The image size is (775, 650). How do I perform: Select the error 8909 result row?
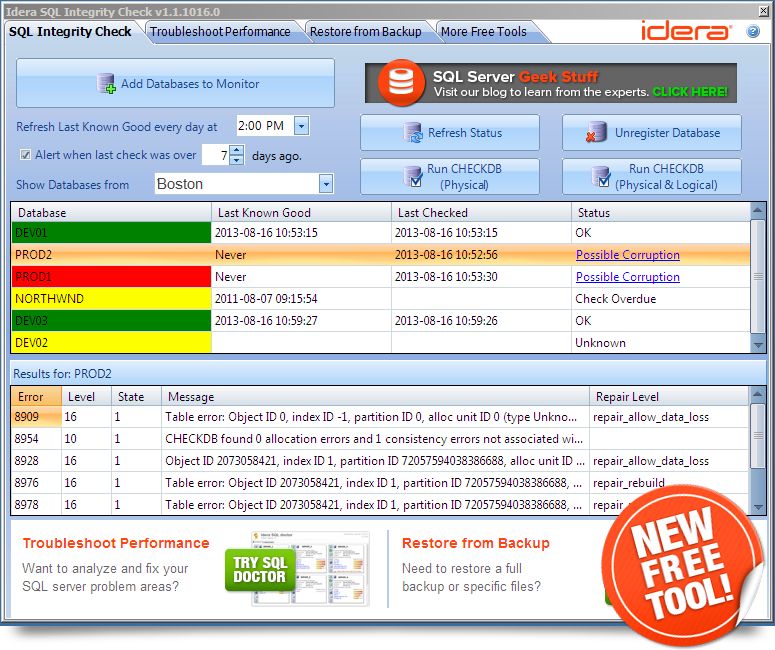[x=381, y=417]
